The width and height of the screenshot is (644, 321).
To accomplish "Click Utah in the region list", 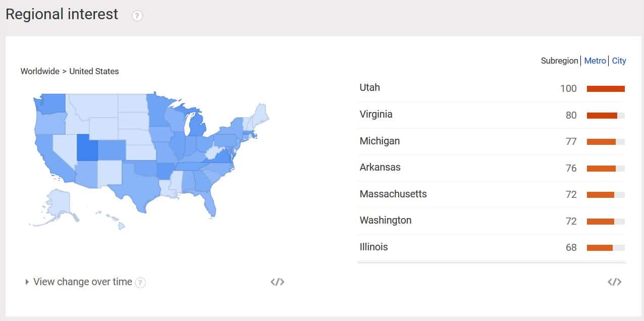I will pyautogui.click(x=369, y=87).
